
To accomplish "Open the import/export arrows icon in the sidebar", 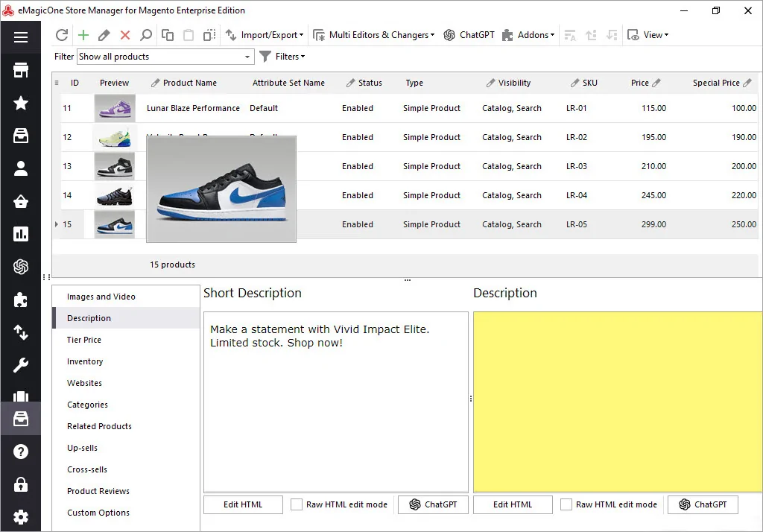I will (20, 332).
